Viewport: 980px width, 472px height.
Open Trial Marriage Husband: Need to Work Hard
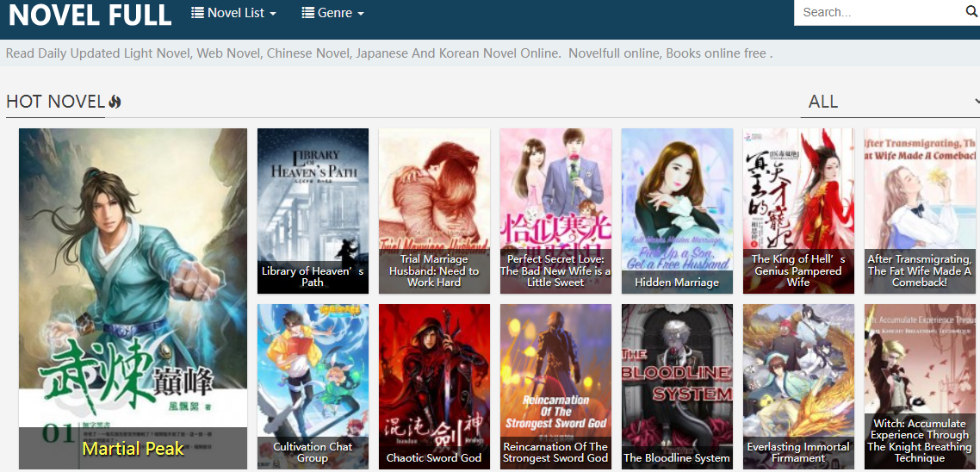pyautogui.click(x=434, y=211)
